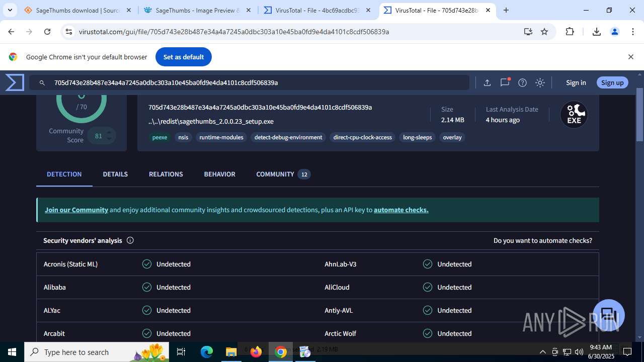This screenshot has width=644, height=362.
Task: Upvote the community score
Action: [x=109, y=133]
